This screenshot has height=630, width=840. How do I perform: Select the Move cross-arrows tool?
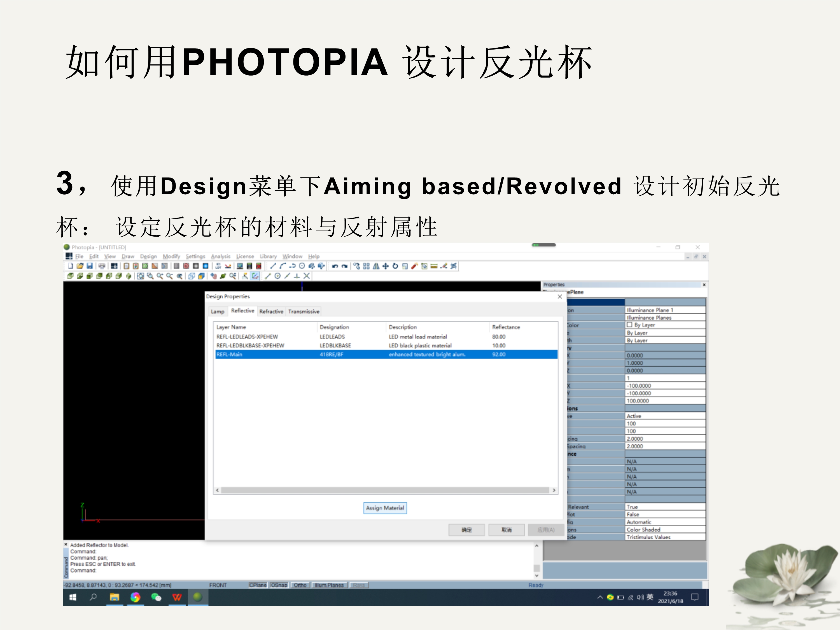[x=386, y=266]
